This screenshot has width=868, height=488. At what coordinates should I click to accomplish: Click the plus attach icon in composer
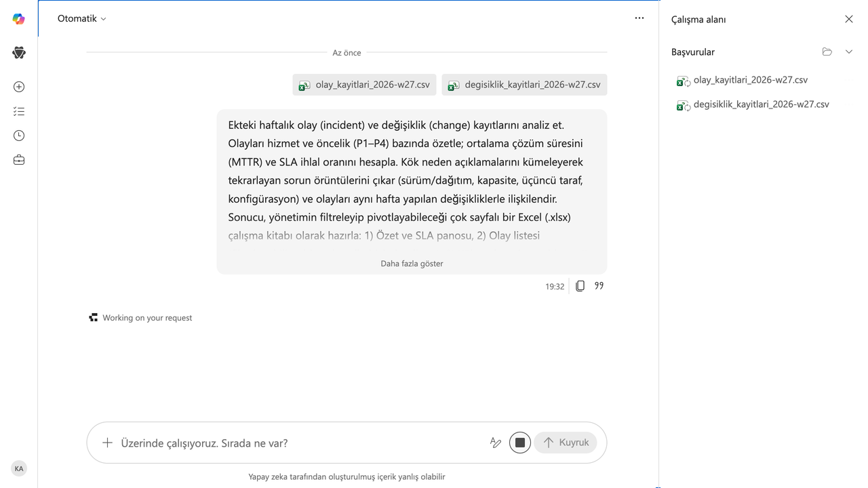coord(107,443)
